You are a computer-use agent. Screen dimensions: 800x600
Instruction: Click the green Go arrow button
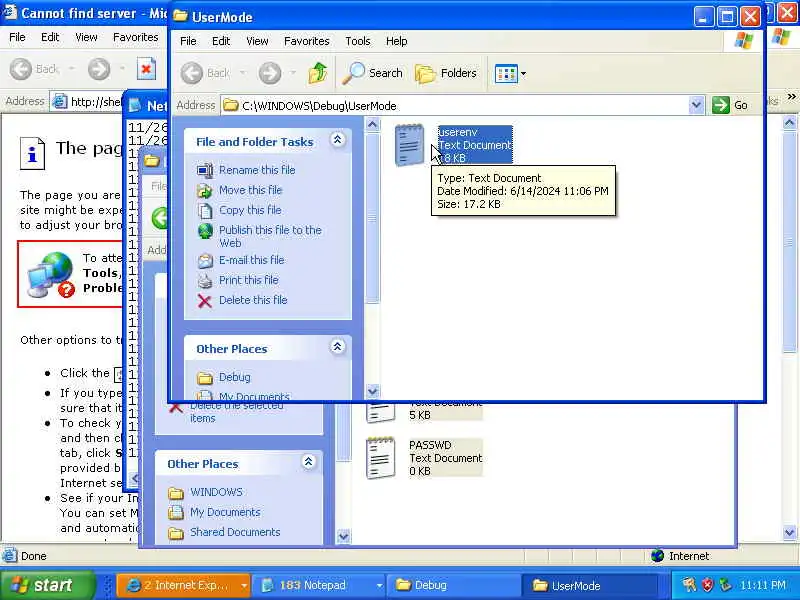click(x=720, y=106)
